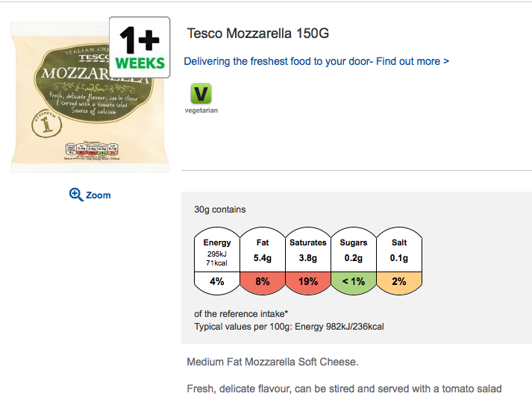Click the Zoom magnifier icon
The image size is (532, 408).
pos(75,195)
